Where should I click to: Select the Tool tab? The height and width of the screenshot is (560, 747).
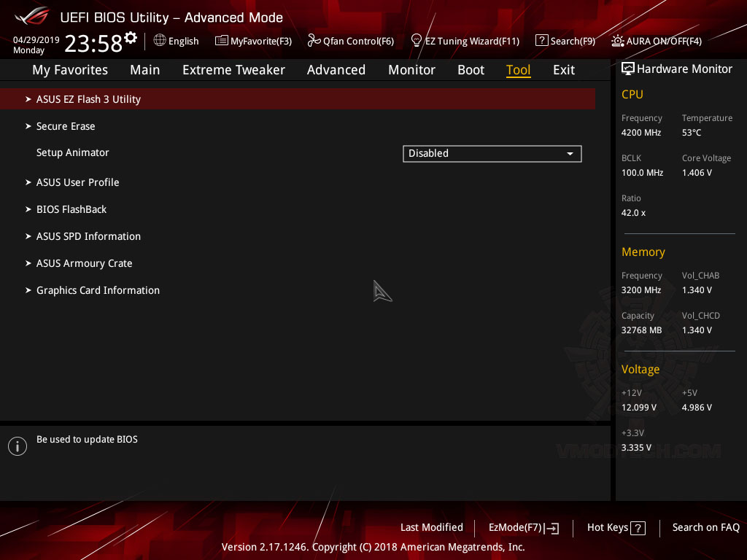pyautogui.click(x=518, y=70)
